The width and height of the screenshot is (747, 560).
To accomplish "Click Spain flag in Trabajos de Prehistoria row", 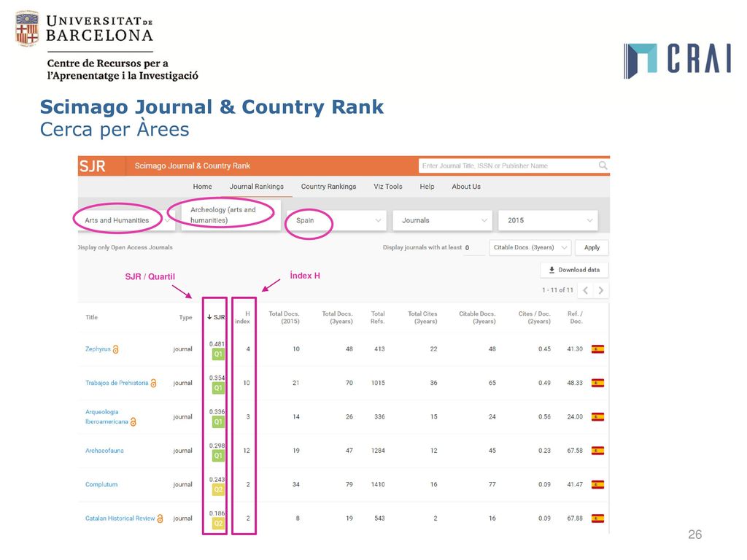I will tap(597, 383).
